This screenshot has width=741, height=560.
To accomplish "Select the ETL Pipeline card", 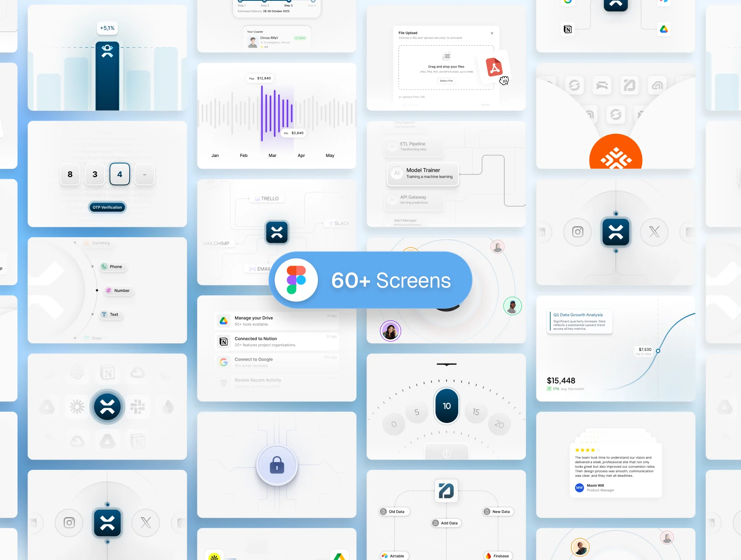I will pyautogui.click(x=415, y=147).
